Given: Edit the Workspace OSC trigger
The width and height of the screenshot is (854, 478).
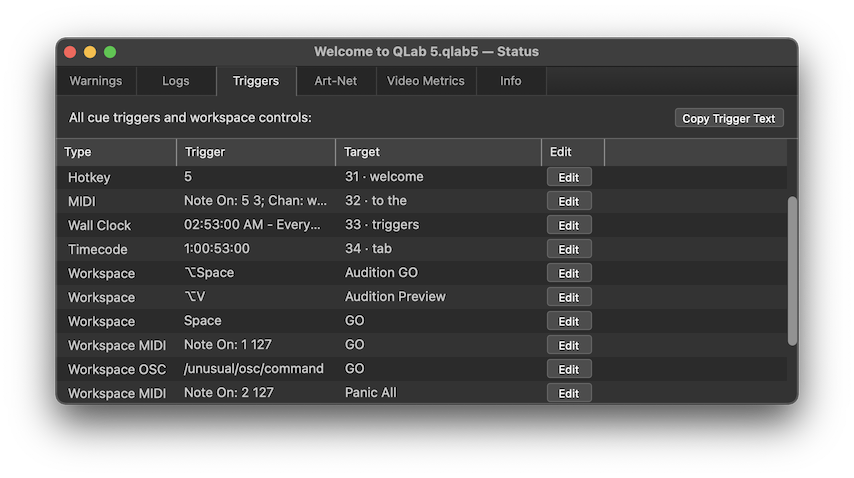Looking at the screenshot, I should point(569,369).
